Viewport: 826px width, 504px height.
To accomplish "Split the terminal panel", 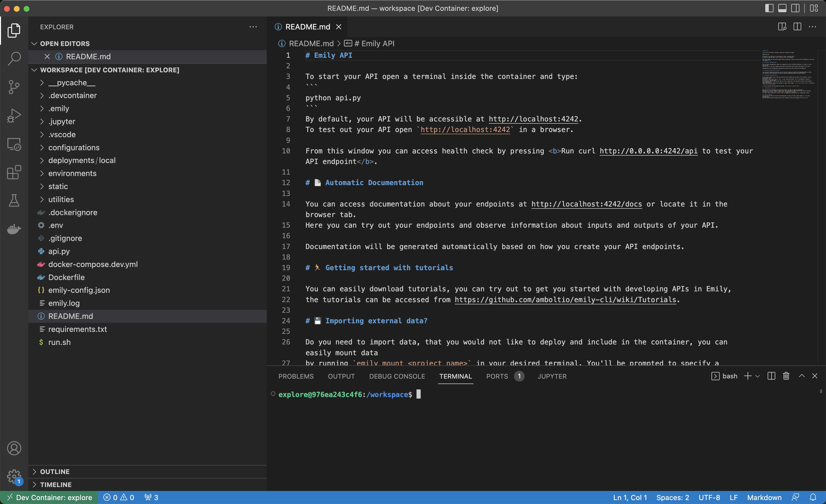I will click(x=771, y=376).
